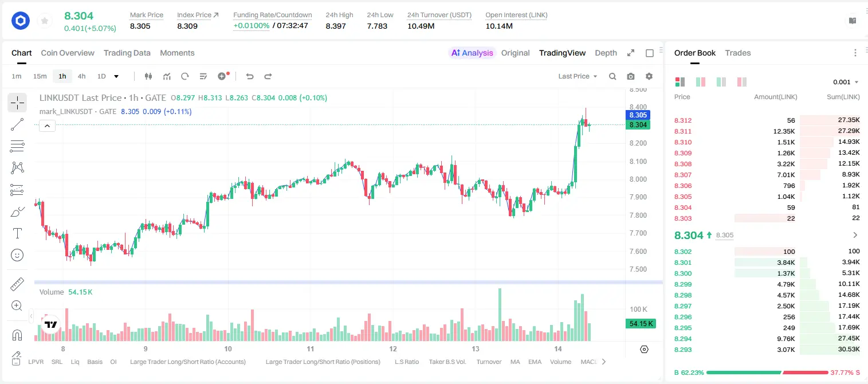Open the emoji sticker tool

coord(17,255)
